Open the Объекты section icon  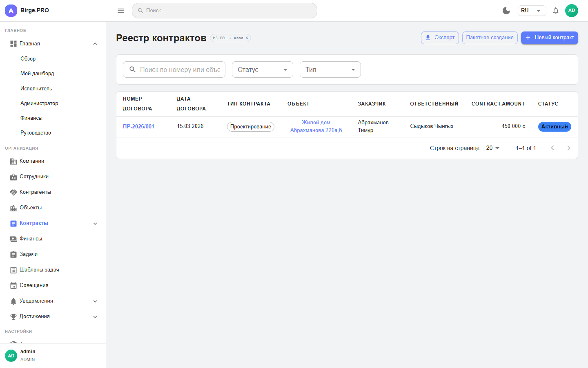click(12, 207)
